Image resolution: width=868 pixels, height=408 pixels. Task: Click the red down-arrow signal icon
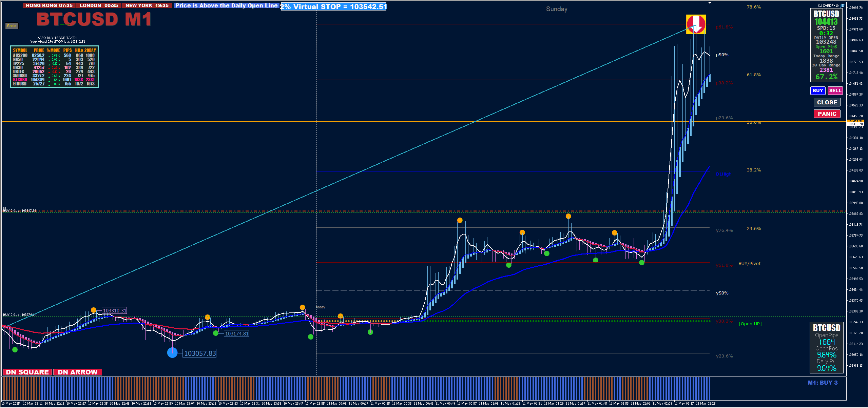tap(696, 24)
